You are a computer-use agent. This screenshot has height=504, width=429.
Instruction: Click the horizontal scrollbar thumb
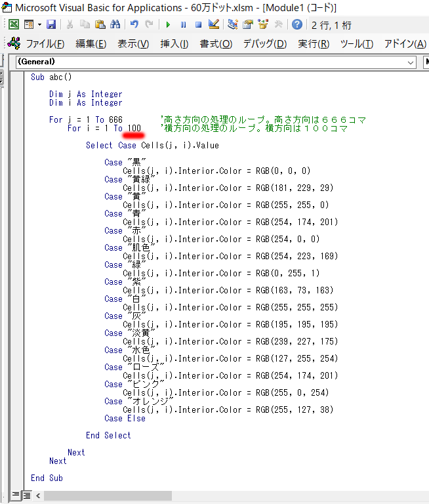click(x=108, y=495)
